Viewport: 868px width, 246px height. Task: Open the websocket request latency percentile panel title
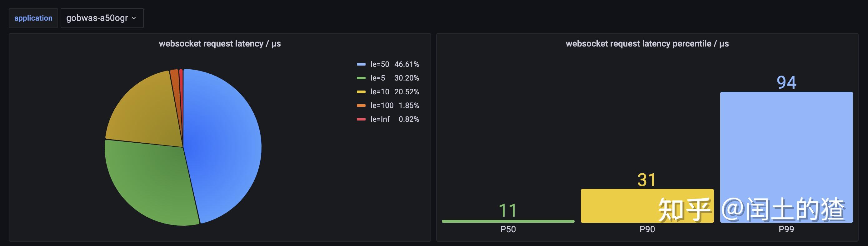click(647, 44)
